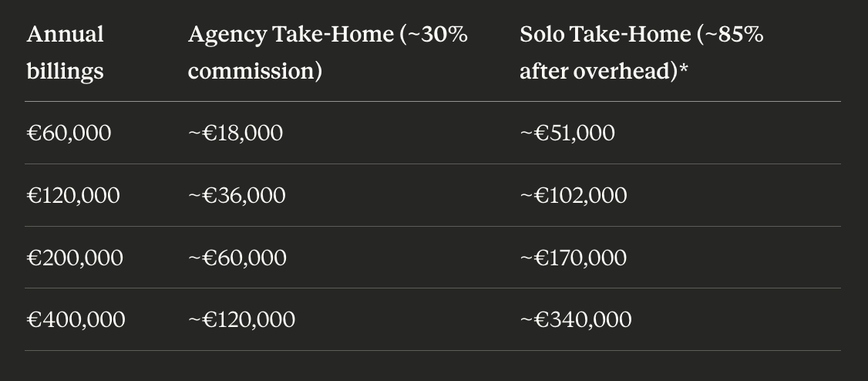
Task: Click the €120,000 billings cell
Action: click(73, 195)
